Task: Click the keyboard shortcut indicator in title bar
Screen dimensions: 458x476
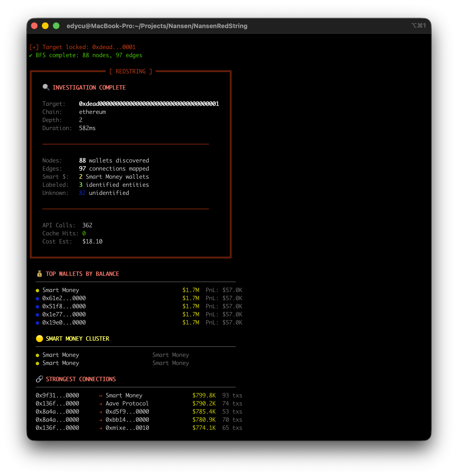Action: [418, 25]
